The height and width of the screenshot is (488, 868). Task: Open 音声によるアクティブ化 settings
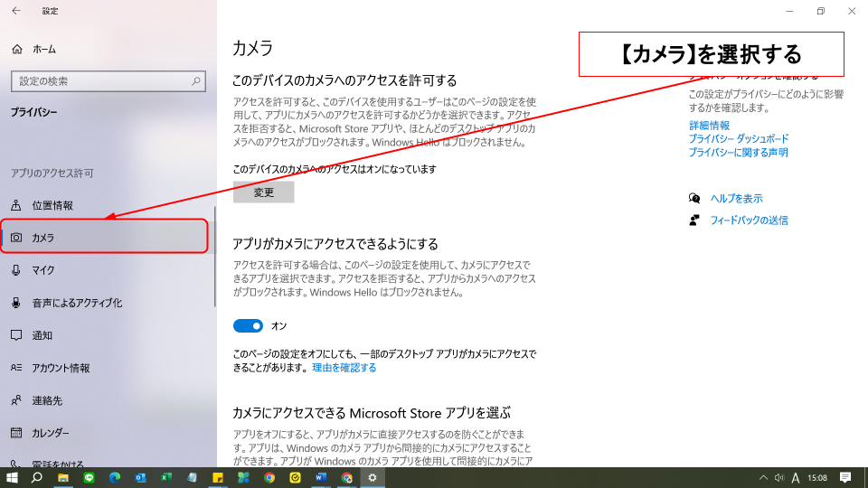[77, 303]
